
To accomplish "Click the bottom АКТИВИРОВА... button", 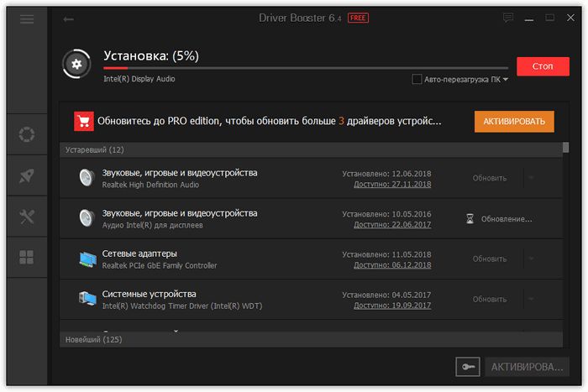I will point(527,367).
